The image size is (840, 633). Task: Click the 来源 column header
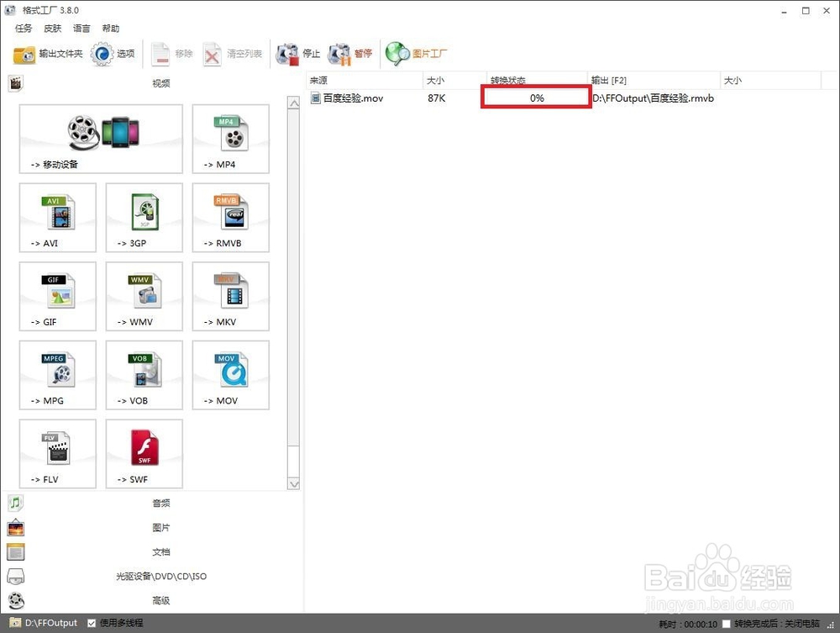tap(365, 81)
